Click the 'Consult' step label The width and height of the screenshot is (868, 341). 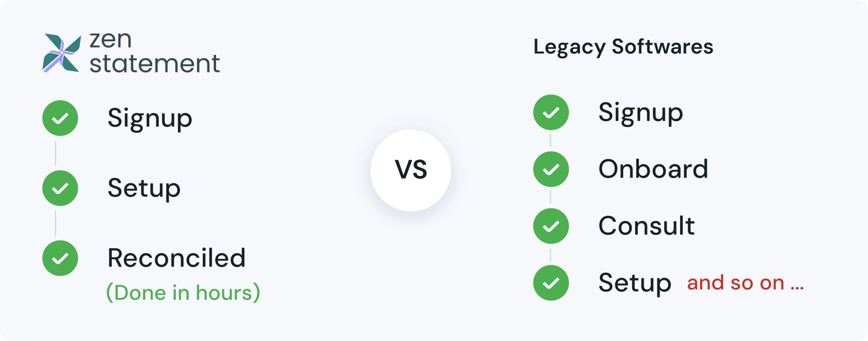point(647,226)
